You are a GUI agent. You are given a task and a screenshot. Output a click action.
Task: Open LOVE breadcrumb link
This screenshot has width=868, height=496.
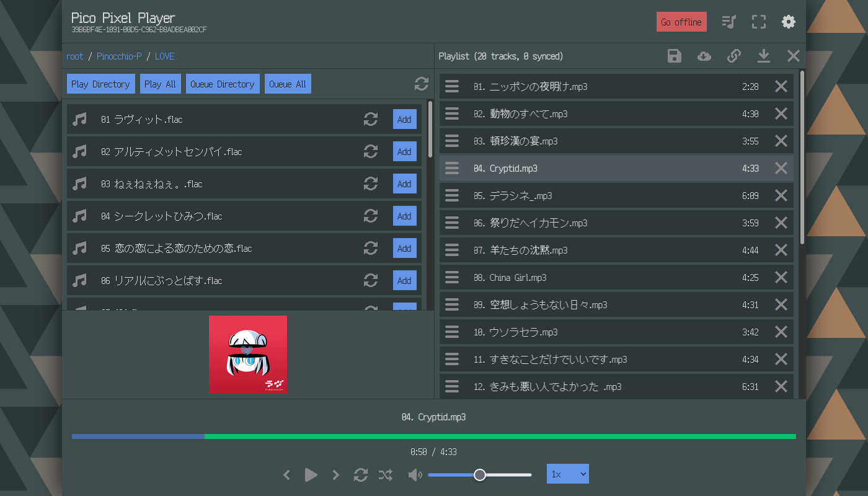[x=164, y=56]
